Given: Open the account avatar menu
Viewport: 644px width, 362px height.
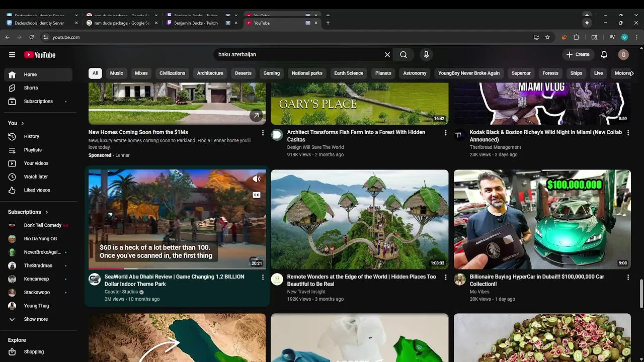Looking at the screenshot, I should coord(623,55).
